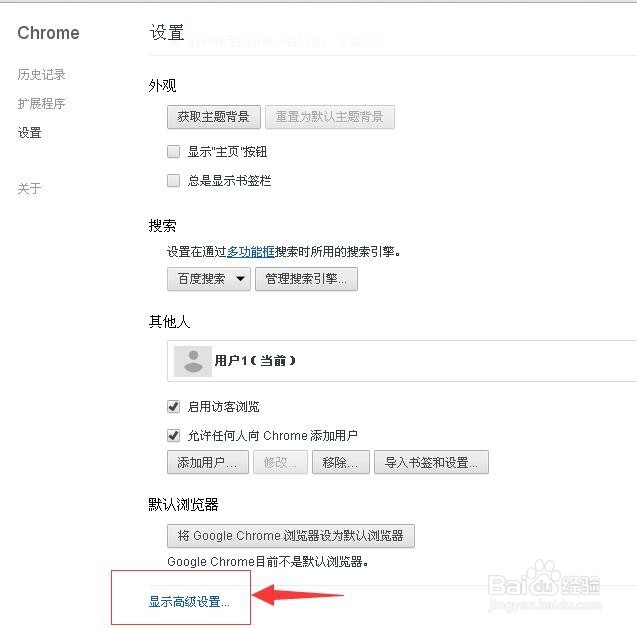Enable the 显示"主页"按钮 checkbox
The width and height of the screenshot is (637, 628).
click(x=173, y=152)
